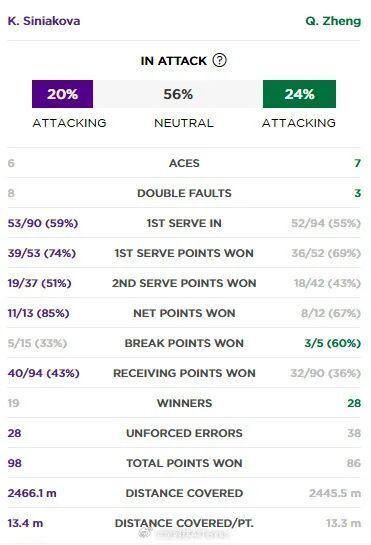The width and height of the screenshot is (371, 545).
Task: Click the Weibo watermark logo at bottom
Action: click(x=146, y=532)
